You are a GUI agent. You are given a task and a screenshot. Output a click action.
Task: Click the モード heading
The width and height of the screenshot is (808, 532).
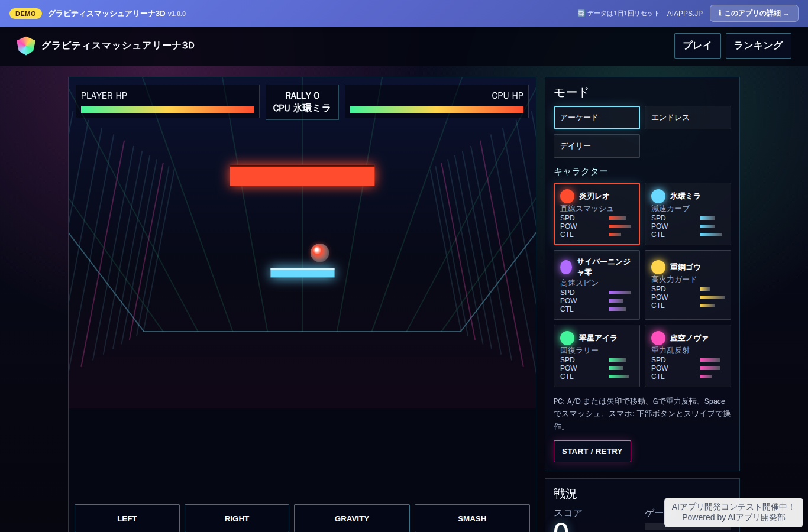point(571,92)
